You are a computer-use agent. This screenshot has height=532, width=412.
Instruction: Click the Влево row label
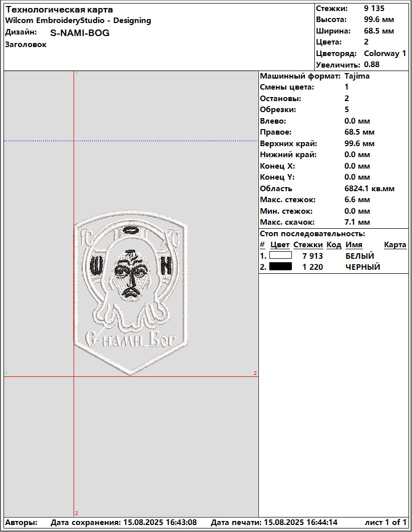[273, 121]
